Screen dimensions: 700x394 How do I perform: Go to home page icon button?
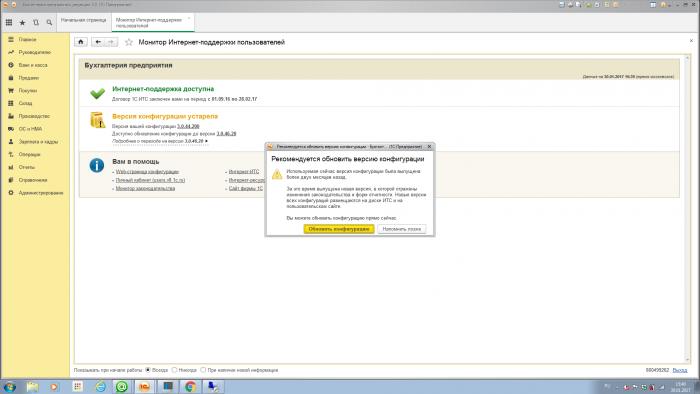click(81, 42)
